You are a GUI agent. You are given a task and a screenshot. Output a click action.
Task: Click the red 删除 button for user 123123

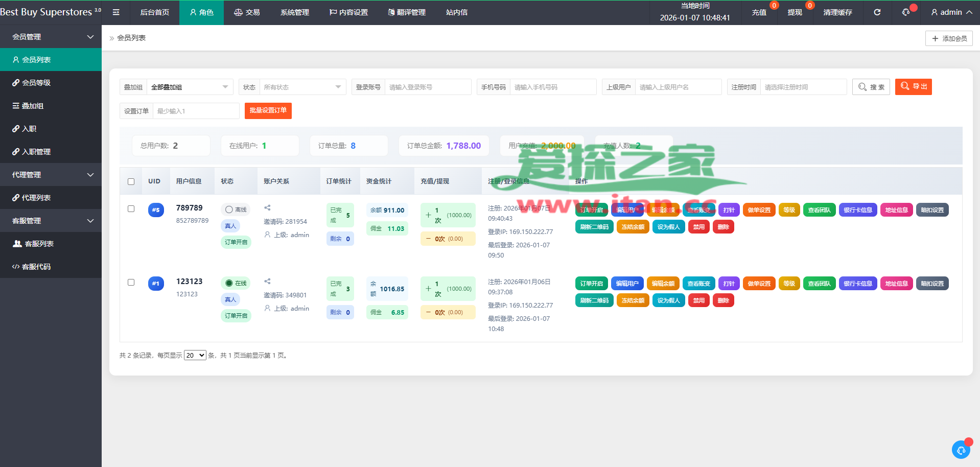coord(723,300)
